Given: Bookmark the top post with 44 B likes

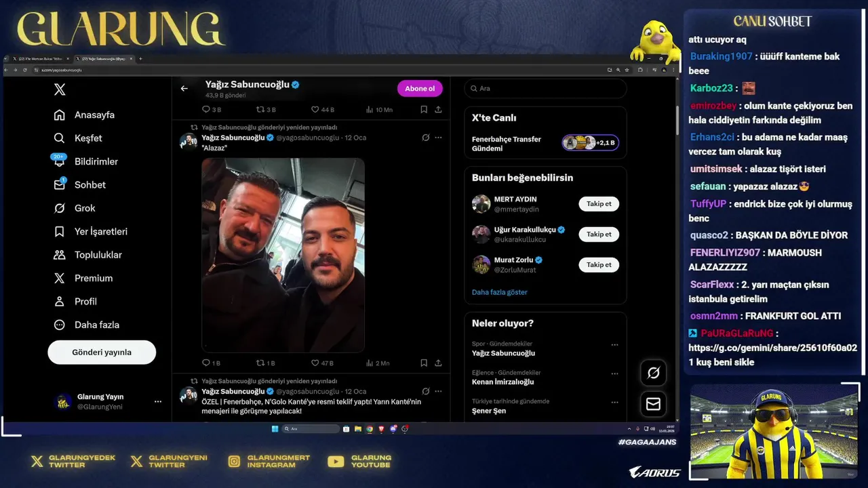Looking at the screenshot, I should point(423,109).
